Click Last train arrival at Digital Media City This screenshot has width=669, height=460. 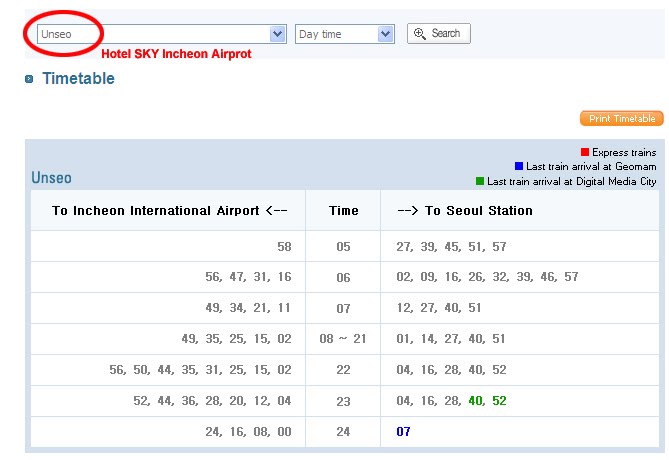tap(572, 181)
